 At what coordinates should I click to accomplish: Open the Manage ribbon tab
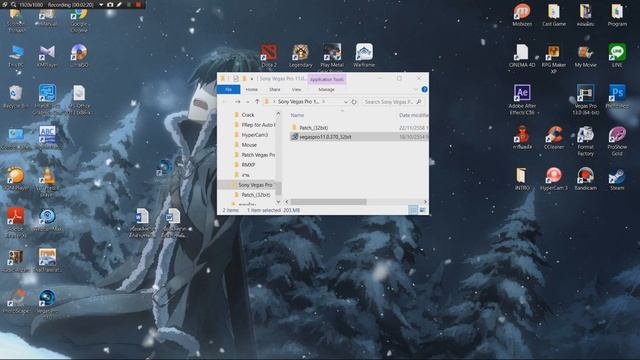click(x=327, y=89)
